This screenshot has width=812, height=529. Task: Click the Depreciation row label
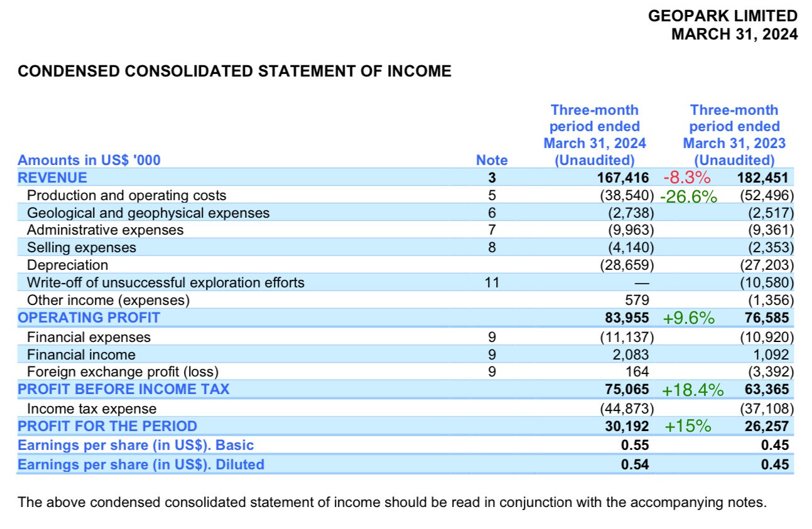[67, 265]
